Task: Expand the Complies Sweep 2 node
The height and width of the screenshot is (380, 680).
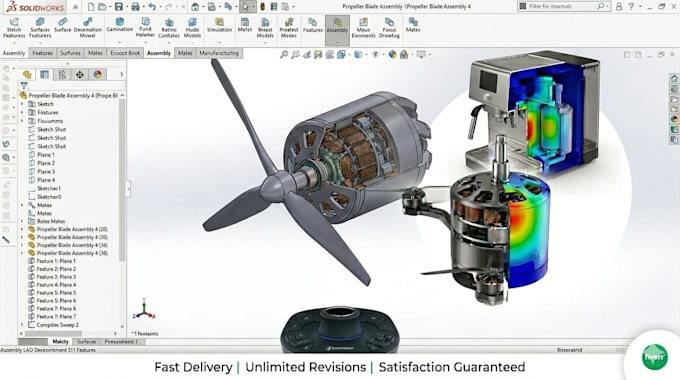Action: click(x=22, y=324)
